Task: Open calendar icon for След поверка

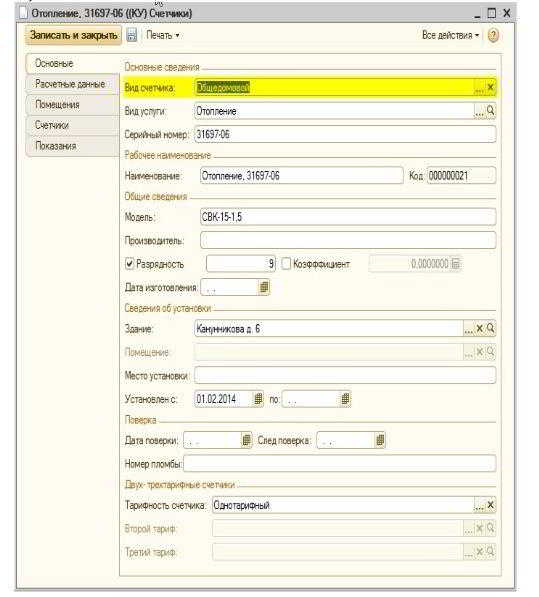Action: (x=380, y=440)
